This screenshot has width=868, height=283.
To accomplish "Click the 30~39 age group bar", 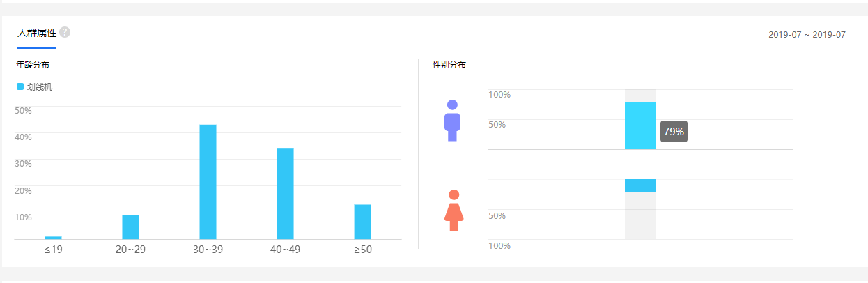I will pyautogui.click(x=208, y=182).
